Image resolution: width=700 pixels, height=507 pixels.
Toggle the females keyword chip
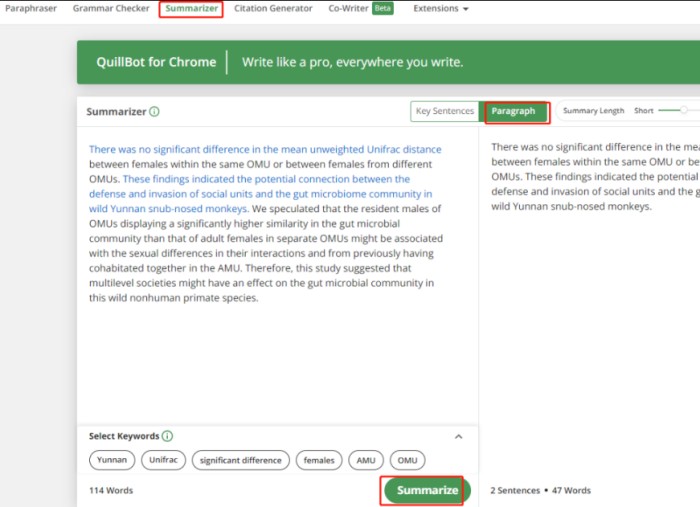point(319,460)
